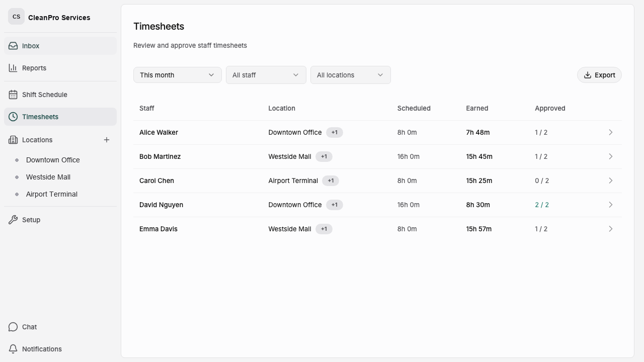Click Carol Chen's Airport Terminal location cell
Screen dimensions: 644x362
[x=293, y=180]
